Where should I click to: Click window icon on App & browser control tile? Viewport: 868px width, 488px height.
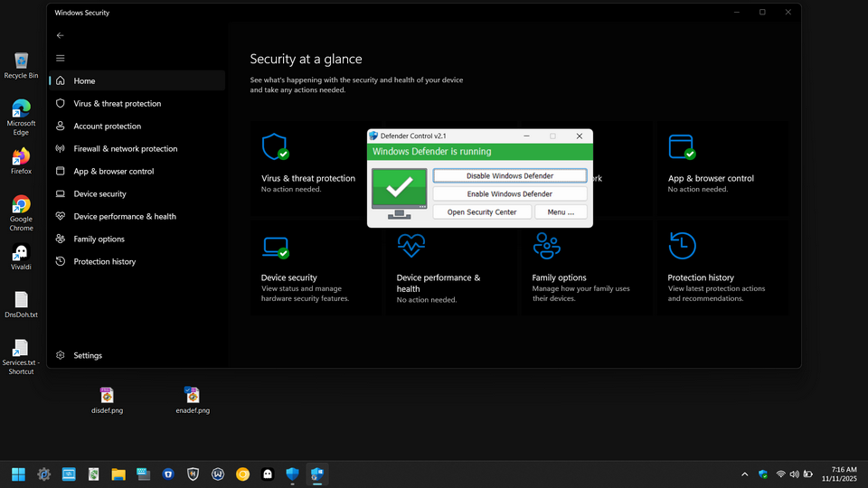pos(682,147)
